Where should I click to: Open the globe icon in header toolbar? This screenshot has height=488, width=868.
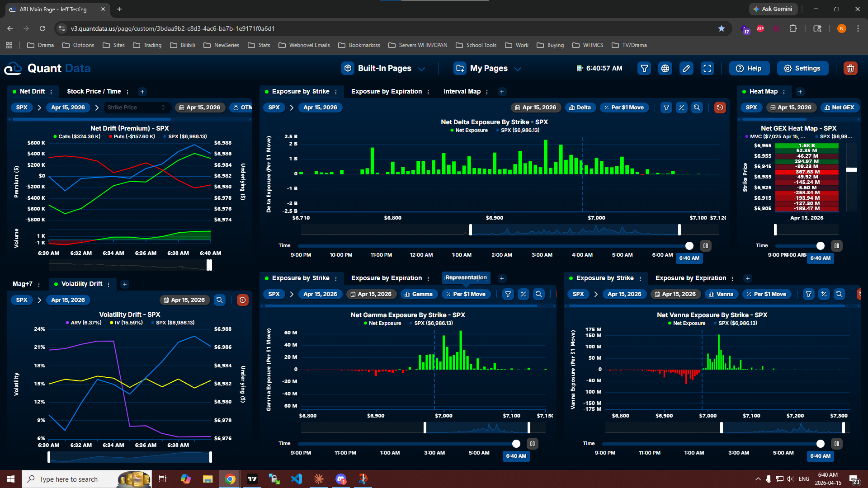click(665, 68)
